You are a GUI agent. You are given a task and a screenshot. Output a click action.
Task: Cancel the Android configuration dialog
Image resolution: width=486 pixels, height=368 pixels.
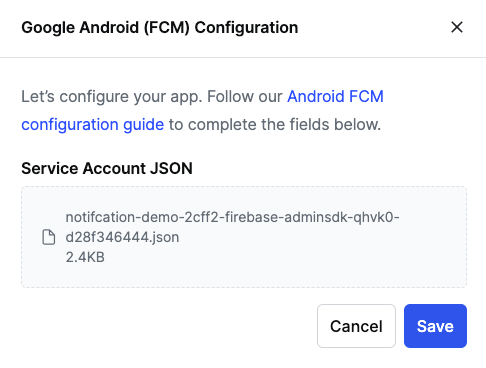(356, 326)
